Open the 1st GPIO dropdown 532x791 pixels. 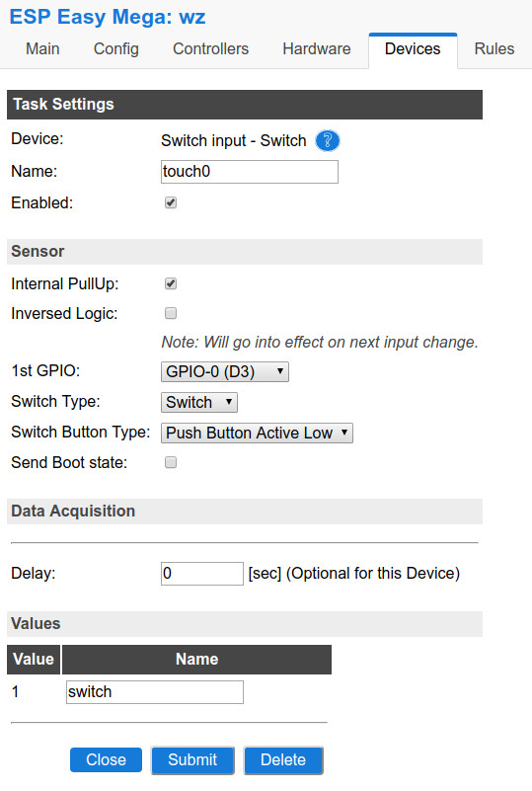225,371
